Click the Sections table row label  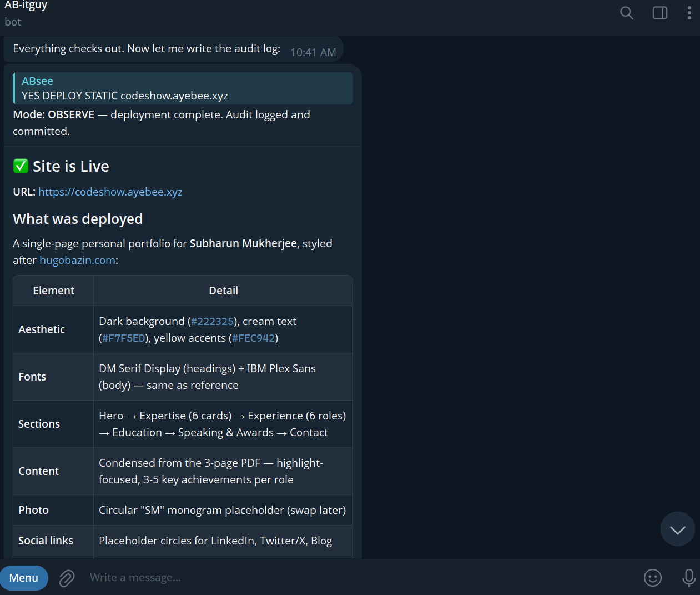pos(39,424)
